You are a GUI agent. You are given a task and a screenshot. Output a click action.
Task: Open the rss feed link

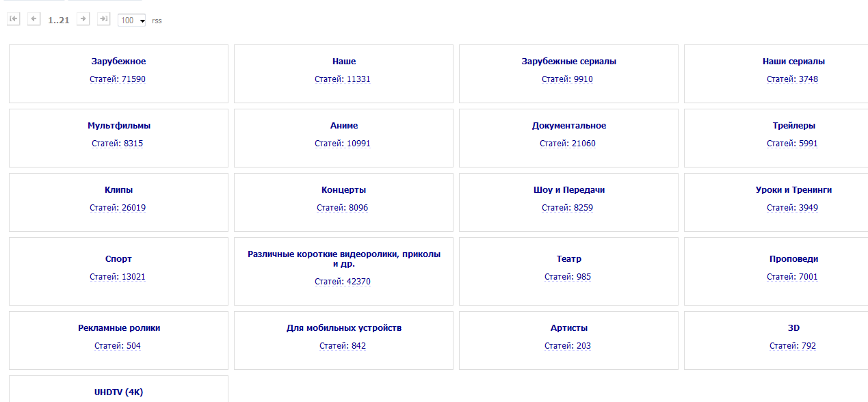(x=157, y=21)
